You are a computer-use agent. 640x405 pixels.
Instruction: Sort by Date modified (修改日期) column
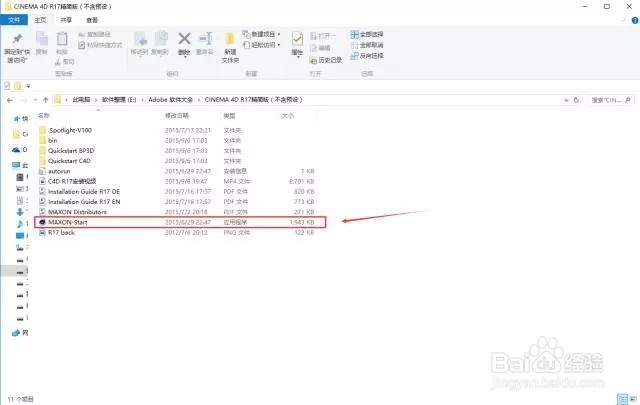[177, 116]
